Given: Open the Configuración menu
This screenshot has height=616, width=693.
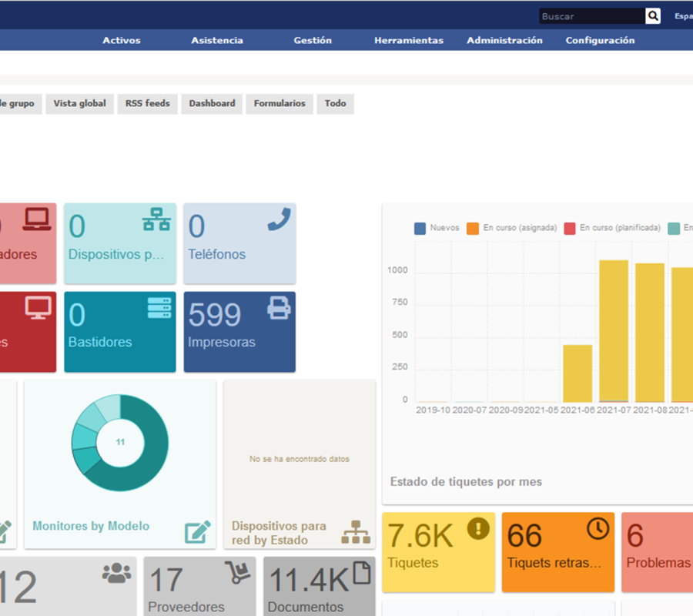Looking at the screenshot, I should pos(600,40).
